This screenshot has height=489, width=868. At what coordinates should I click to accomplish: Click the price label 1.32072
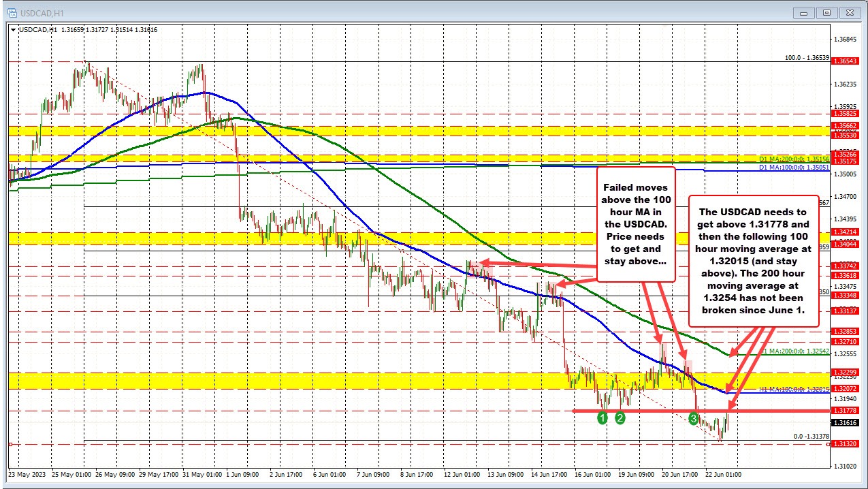843,388
